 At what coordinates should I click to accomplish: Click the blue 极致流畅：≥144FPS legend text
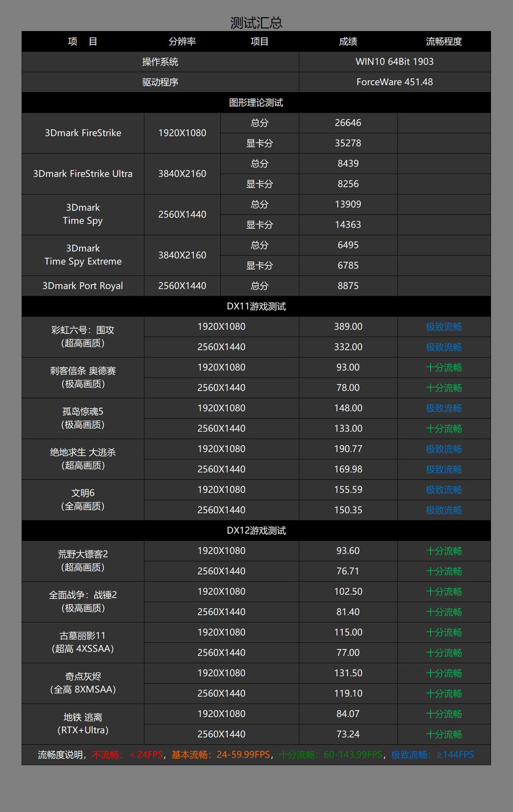pos(432,755)
